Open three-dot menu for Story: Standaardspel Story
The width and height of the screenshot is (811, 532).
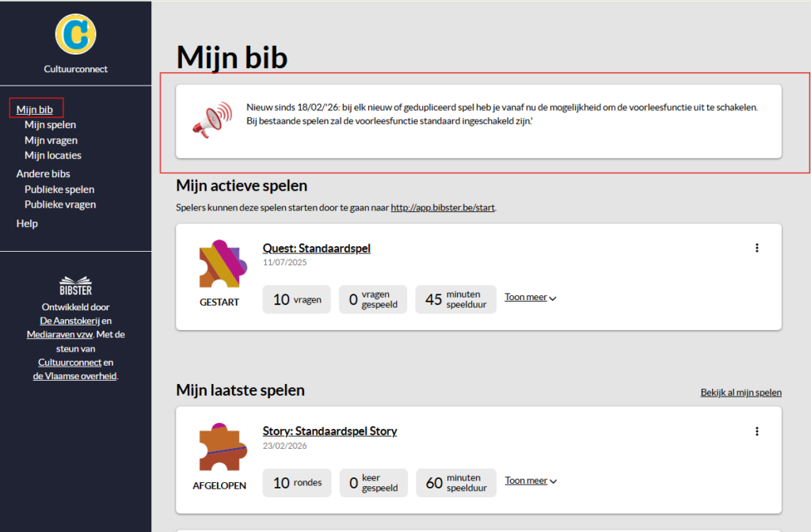pos(756,431)
